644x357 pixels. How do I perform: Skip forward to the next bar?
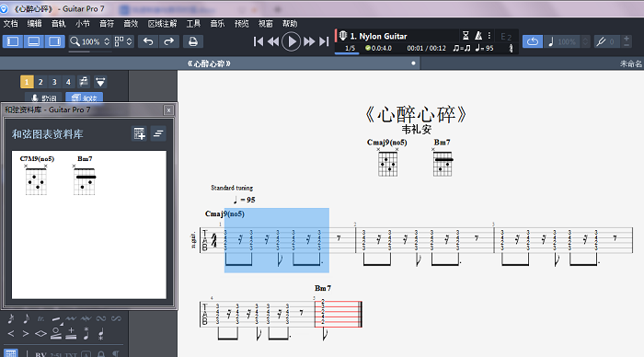coord(309,41)
